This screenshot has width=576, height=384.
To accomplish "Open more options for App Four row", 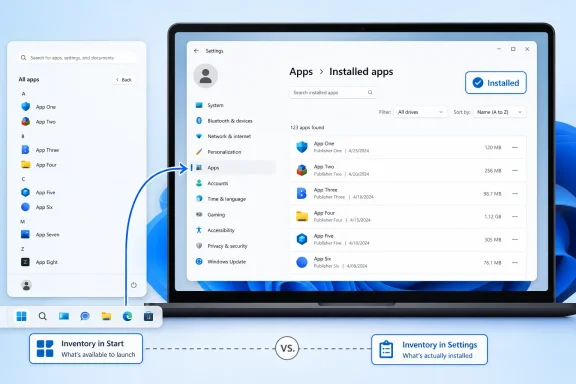I will point(515,216).
